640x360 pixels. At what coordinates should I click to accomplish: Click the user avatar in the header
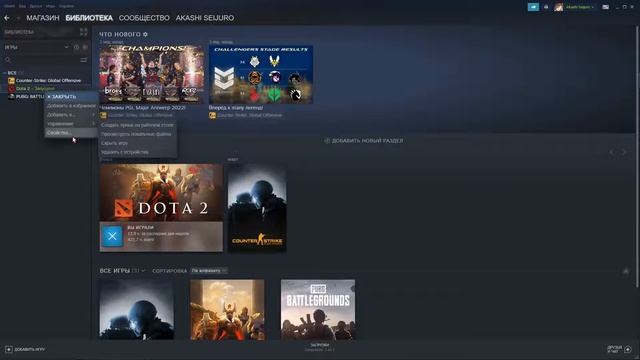tap(559, 7)
